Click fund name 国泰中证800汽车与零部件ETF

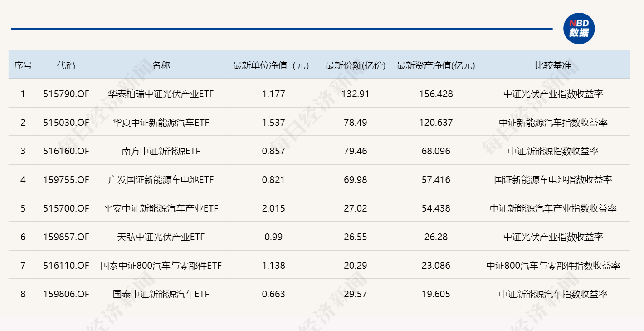tap(161, 266)
